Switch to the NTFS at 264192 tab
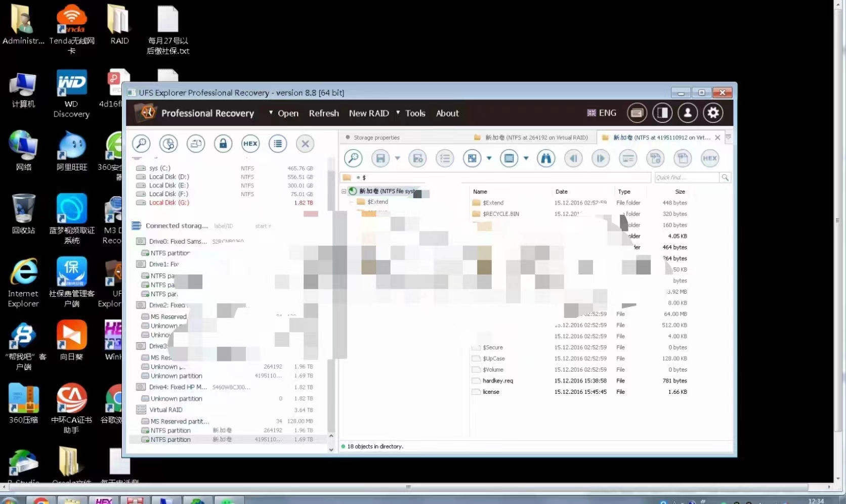 tap(531, 138)
